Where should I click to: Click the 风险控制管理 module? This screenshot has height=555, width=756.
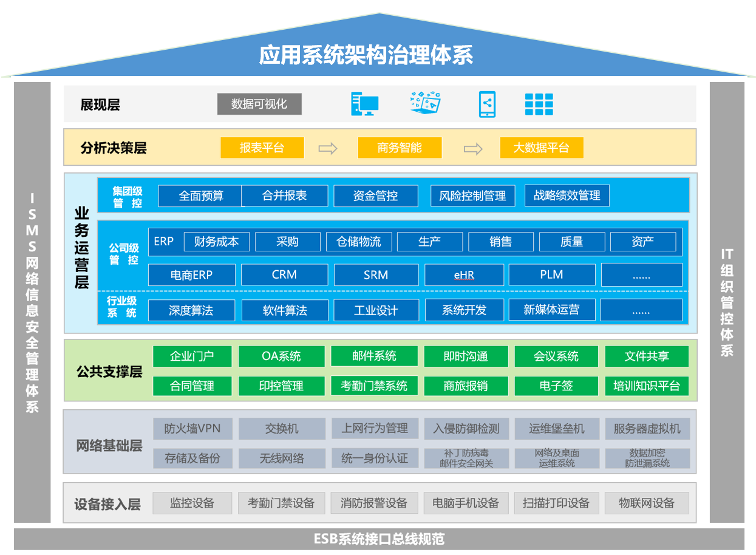coord(472,196)
